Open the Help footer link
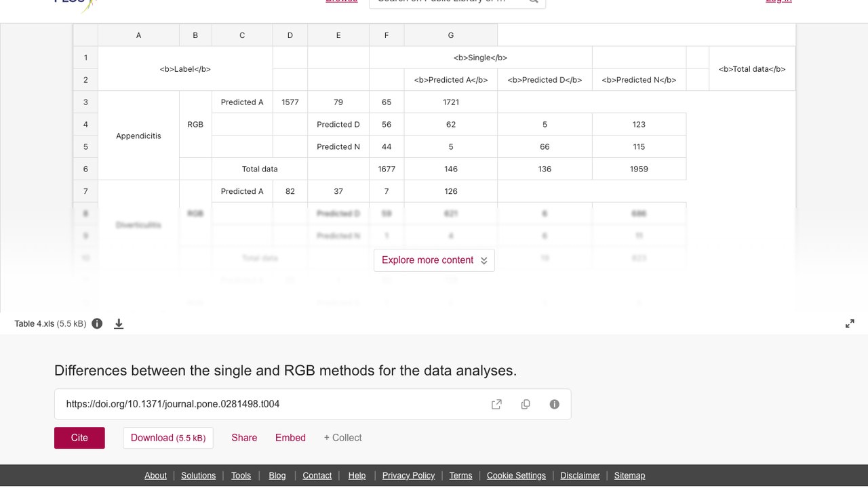The image size is (868, 488). tap(357, 476)
